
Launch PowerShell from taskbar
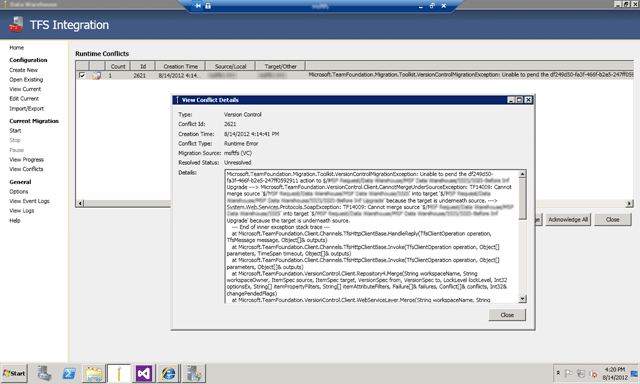(x=69, y=373)
